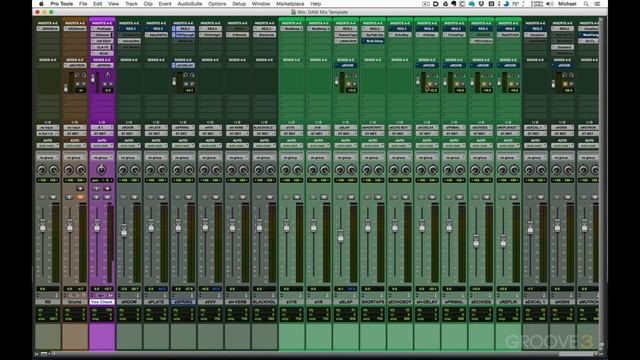The width and height of the screenshot is (640, 360).
Task: Click volume level readout on aPLATE track
Action: [156, 289]
